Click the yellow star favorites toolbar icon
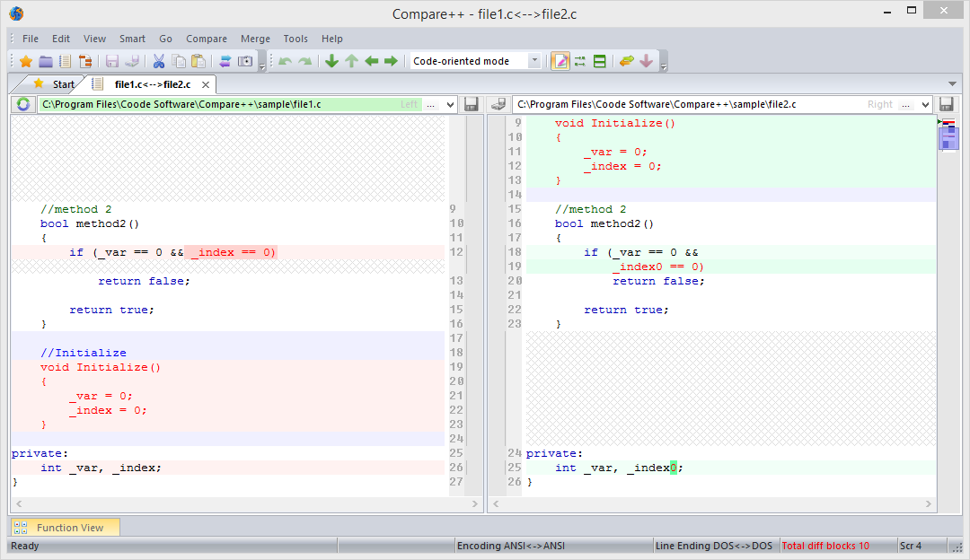 [25, 61]
